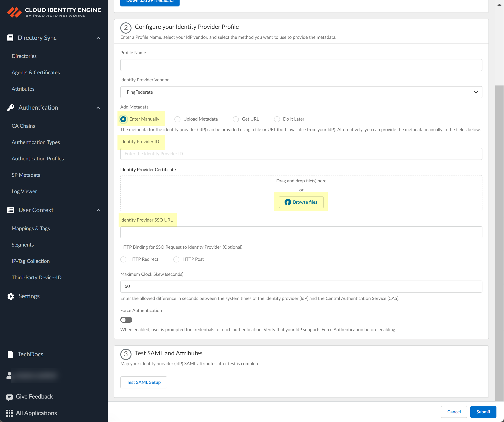Viewport: 504px width, 422px height.
Task: Open the Identity Provider Vendor dropdown
Action: [x=301, y=92]
